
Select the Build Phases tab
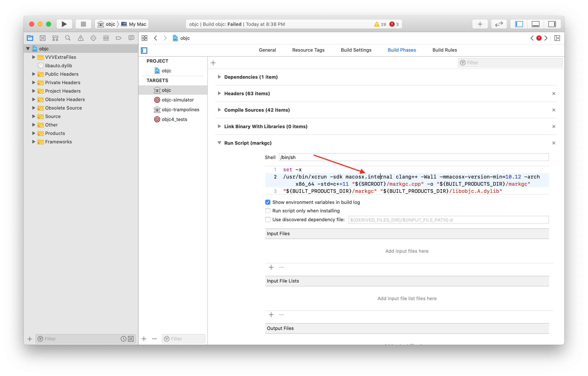402,50
